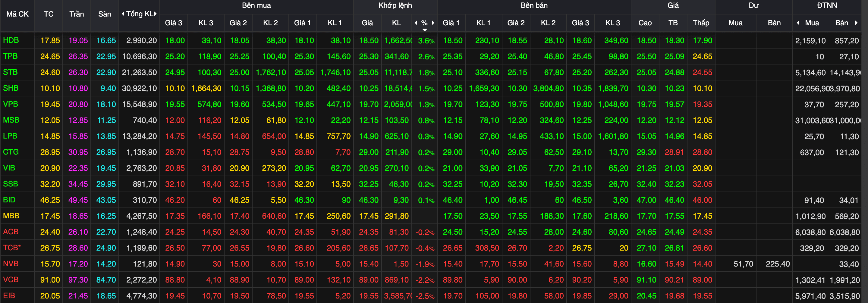
Task: Click BID high price 47.00
Action: coord(646,200)
